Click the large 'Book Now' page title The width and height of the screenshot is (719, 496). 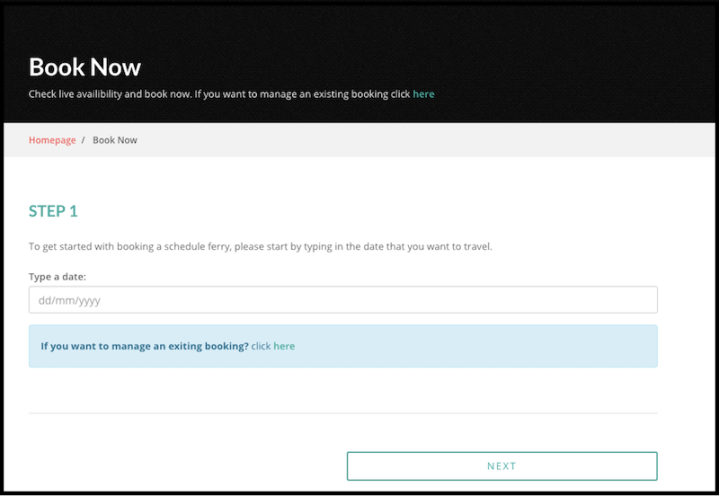pyautogui.click(x=85, y=67)
